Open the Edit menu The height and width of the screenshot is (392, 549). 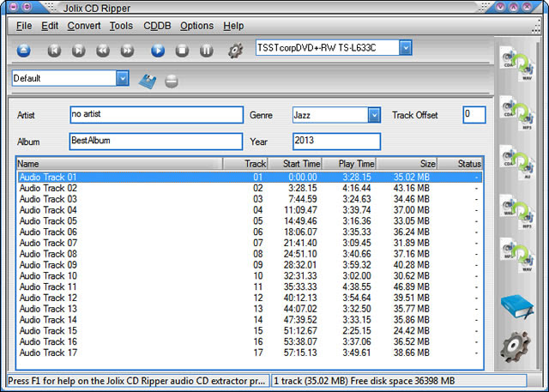[50, 26]
